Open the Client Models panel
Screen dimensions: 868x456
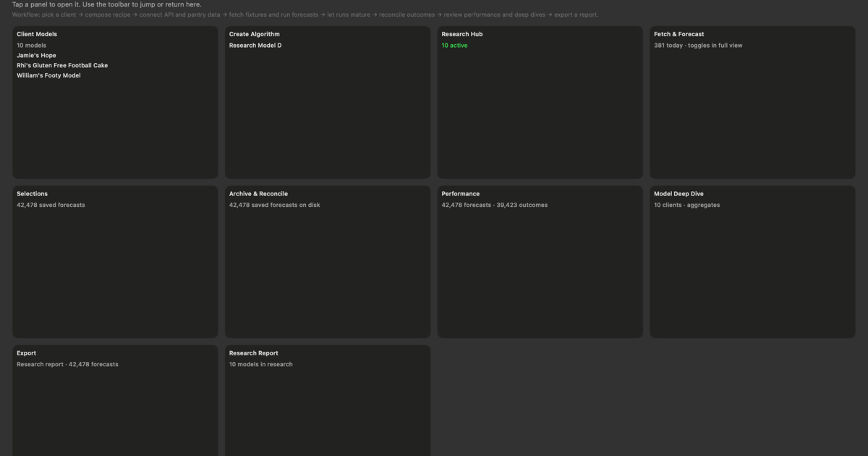(x=115, y=102)
